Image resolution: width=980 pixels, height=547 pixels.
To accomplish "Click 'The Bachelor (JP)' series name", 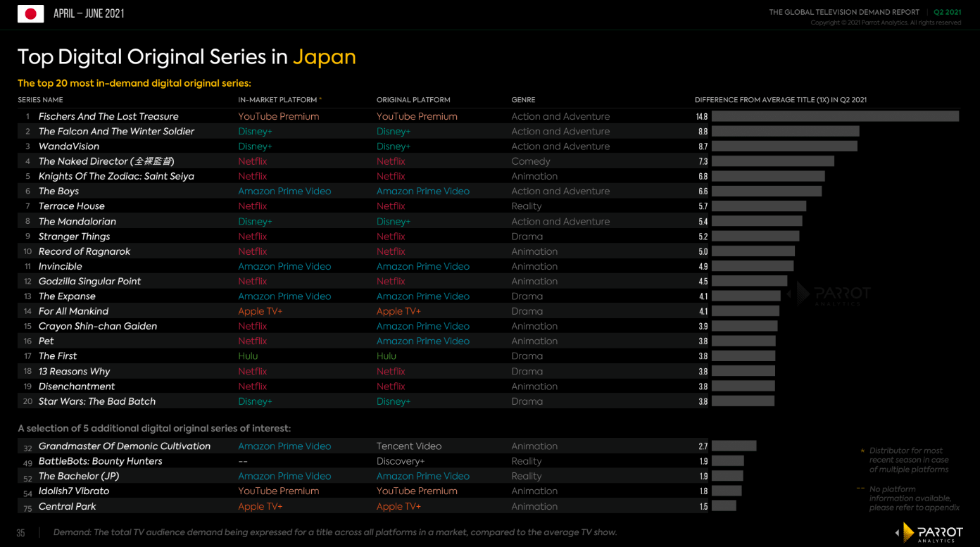I will pyautogui.click(x=79, y=476).
